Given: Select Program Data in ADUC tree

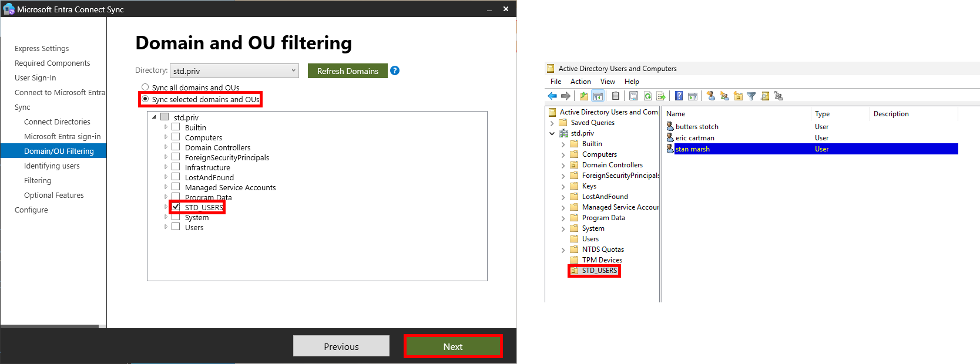Looking at the screenshot, I should [x=603, y=218].
